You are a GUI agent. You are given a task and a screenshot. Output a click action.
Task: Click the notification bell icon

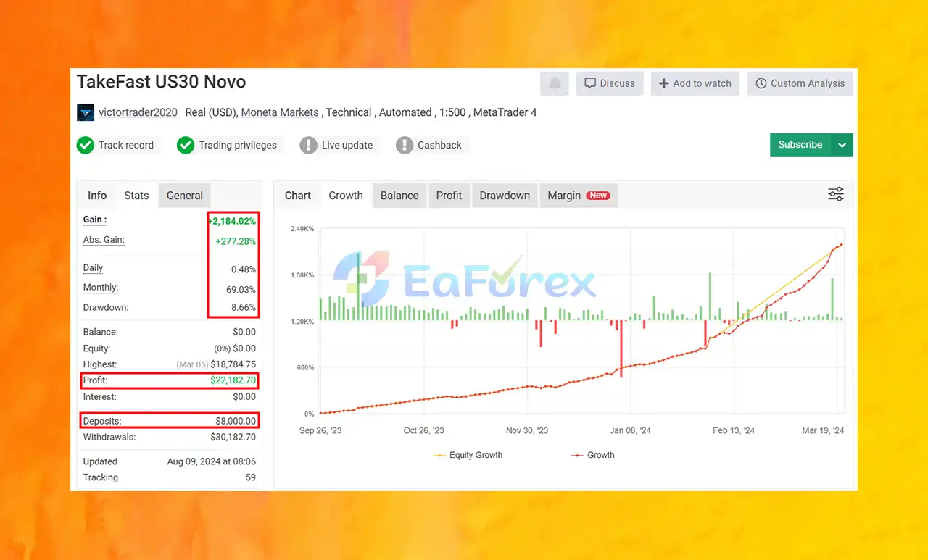click(555, 83)
